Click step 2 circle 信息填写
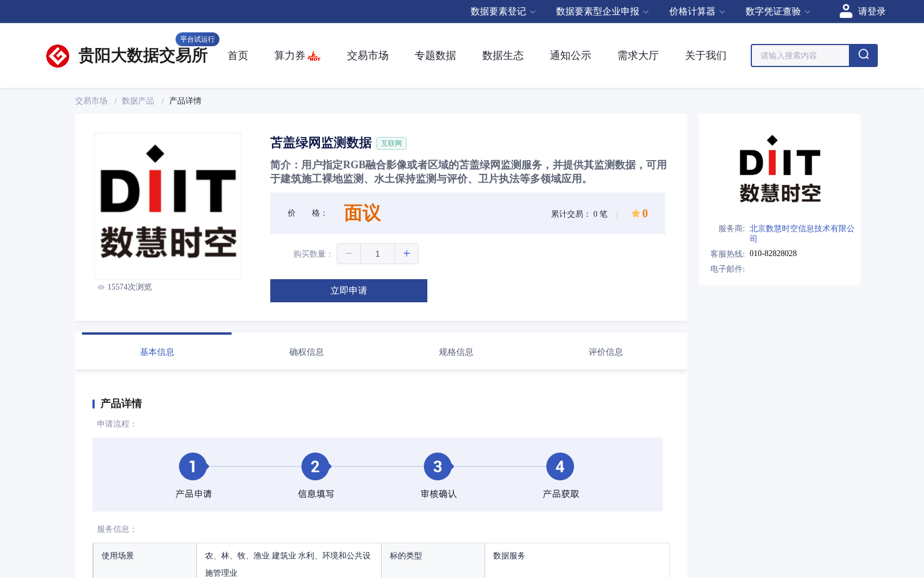The image size is (924, 578). pos(315,466)
